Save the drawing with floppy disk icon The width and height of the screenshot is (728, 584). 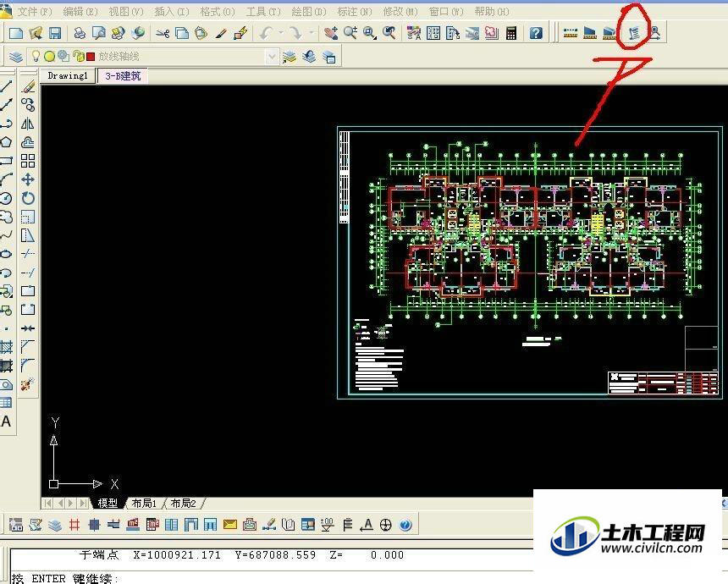tap(55, 32)
